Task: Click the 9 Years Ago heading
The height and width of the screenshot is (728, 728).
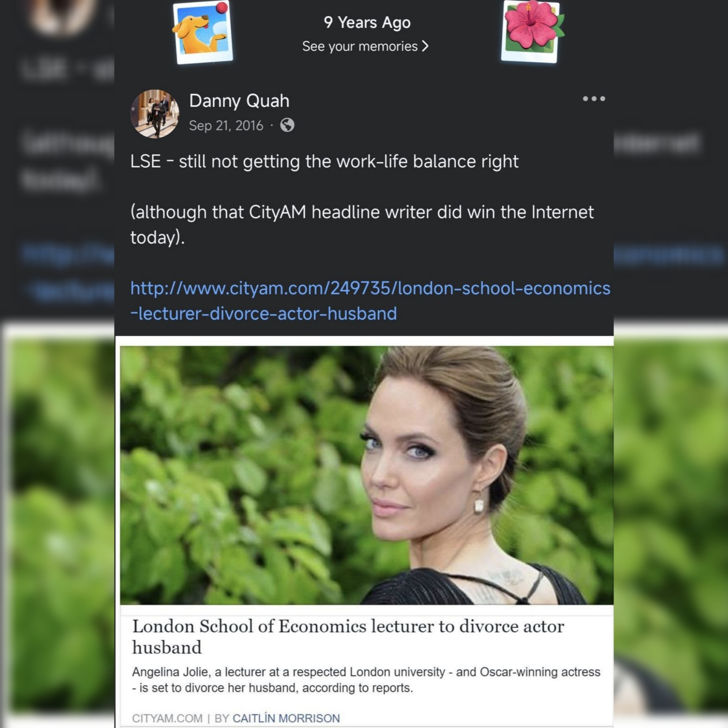Action: pos(367,23)
